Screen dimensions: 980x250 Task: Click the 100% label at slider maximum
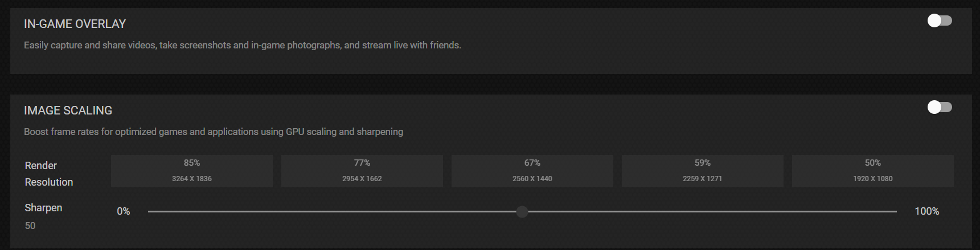click(926, 211)
